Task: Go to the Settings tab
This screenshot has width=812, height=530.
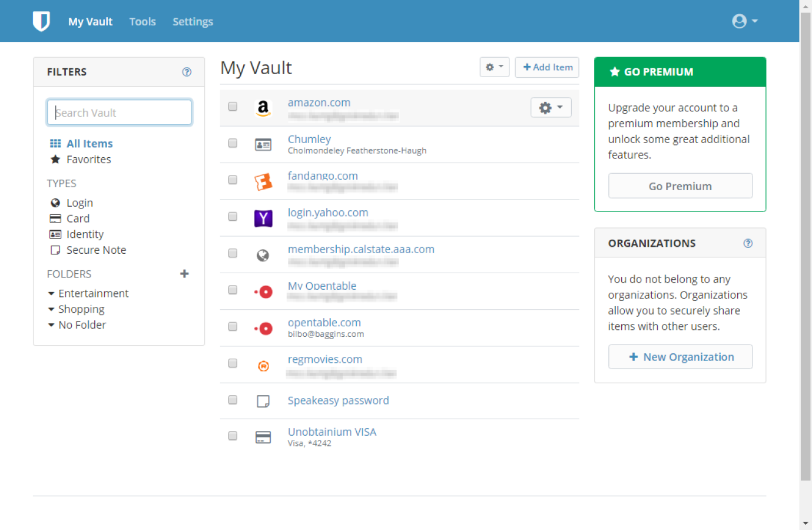Action: click(193, 22)
